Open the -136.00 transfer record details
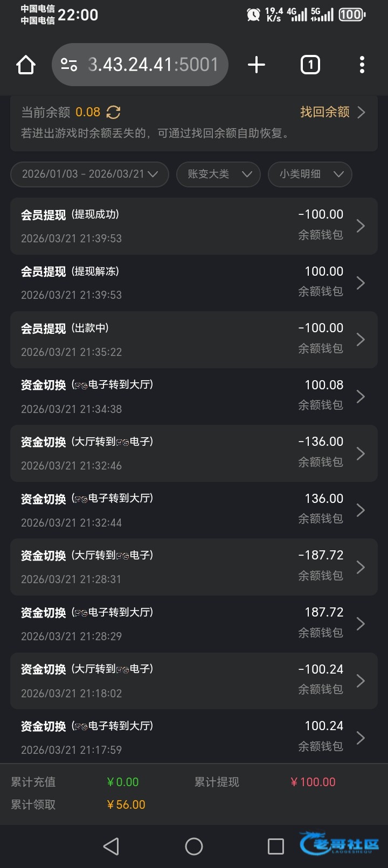 click(x=193, y=453)
